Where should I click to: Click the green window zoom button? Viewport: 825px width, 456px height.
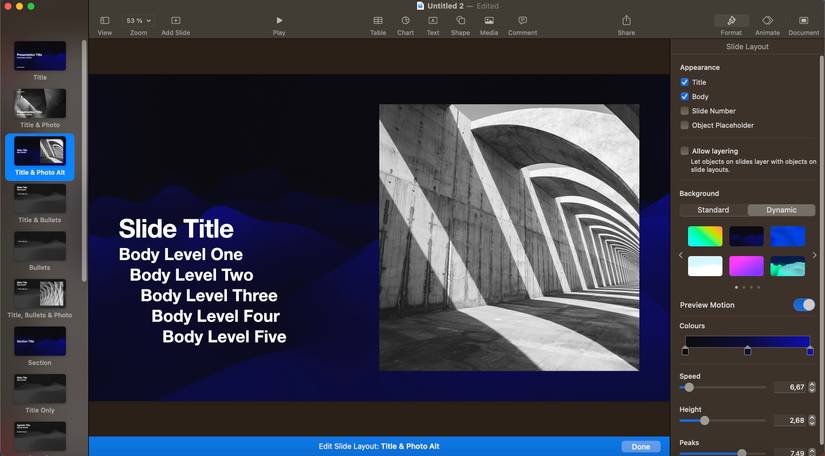tap(31, 6)
